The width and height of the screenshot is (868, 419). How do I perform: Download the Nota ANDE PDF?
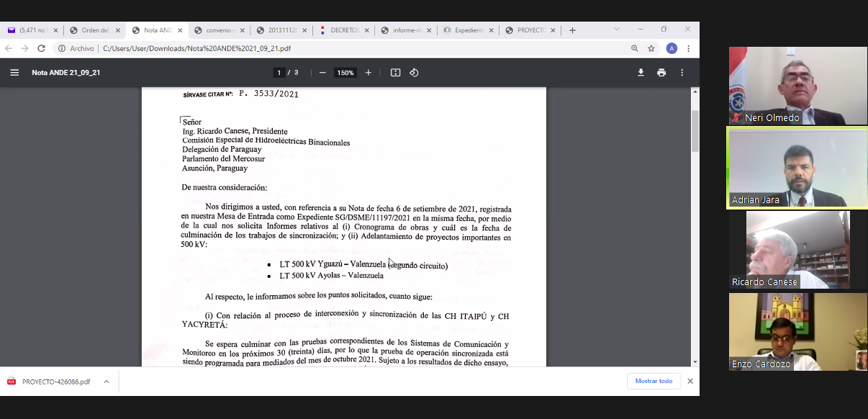641,73
